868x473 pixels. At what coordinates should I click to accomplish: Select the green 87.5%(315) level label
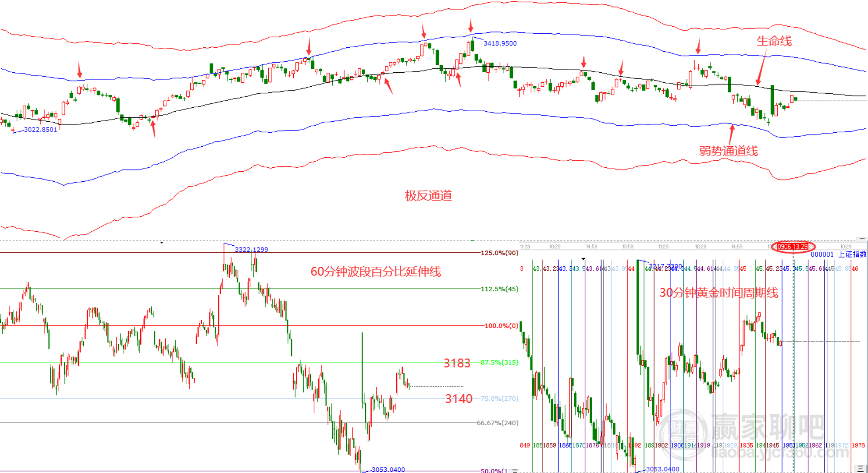(x=499, y=362)
